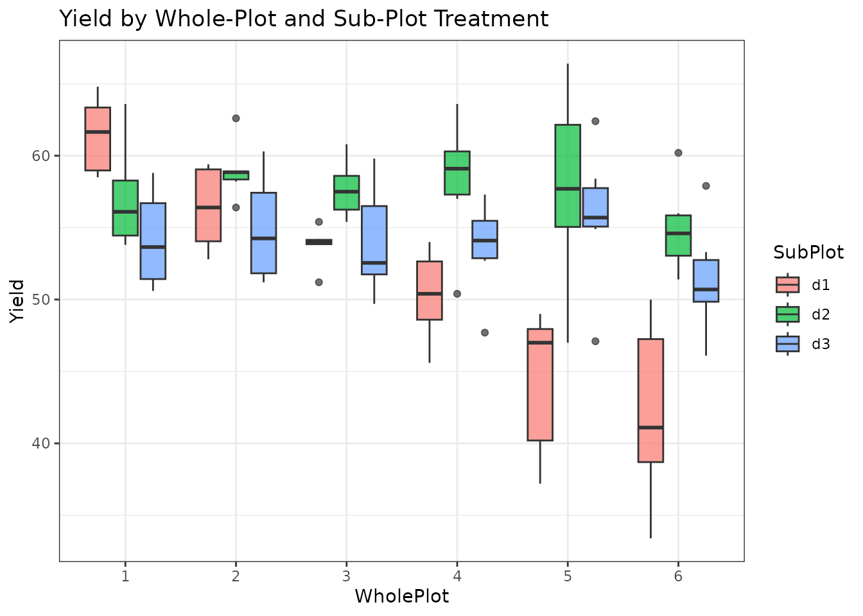This screenshot has width=863, height=616.
Task: Click the x-axis tick label 6
Action: point(678,576)
